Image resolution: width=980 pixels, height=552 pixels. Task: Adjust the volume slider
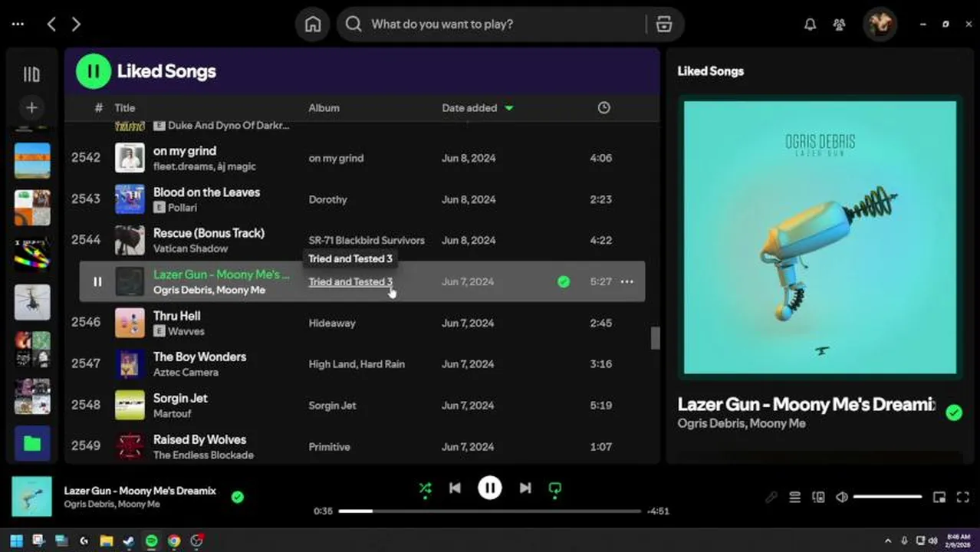point(888,498)
